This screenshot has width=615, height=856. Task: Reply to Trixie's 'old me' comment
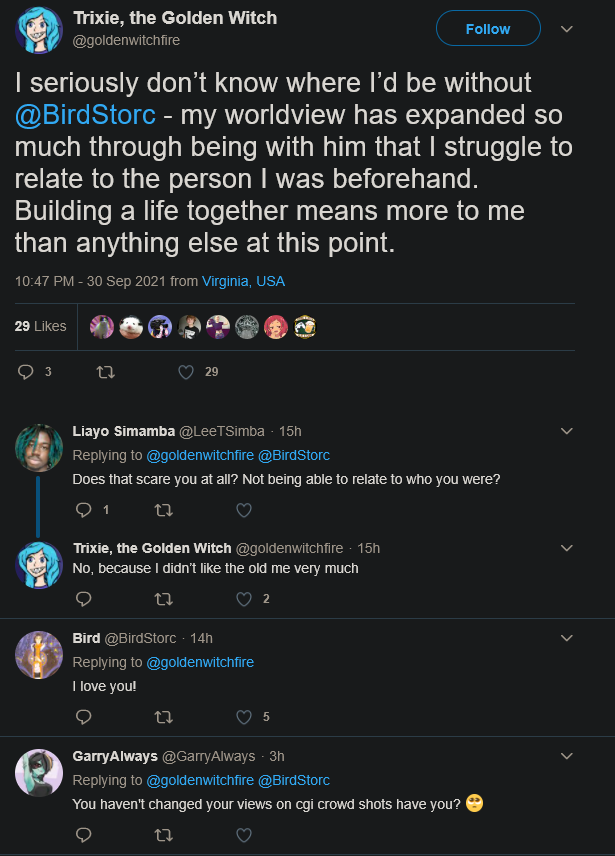pyautogui.click(x=83, y=599)
